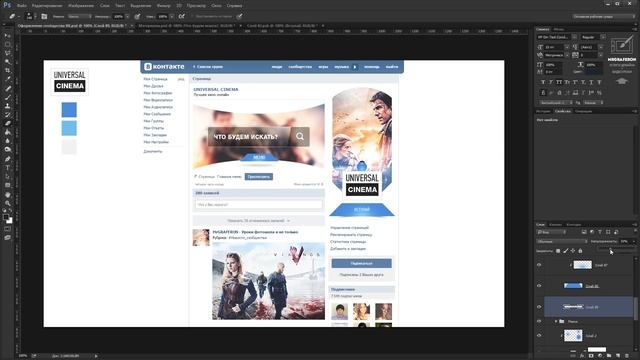This screenshot has height=360, width=640.
Task: Switch to the История panel tab
Action: pos(543,111)
